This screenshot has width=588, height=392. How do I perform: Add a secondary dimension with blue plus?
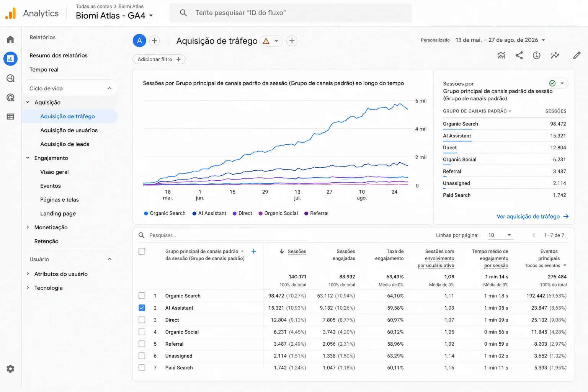click(254, 251)
